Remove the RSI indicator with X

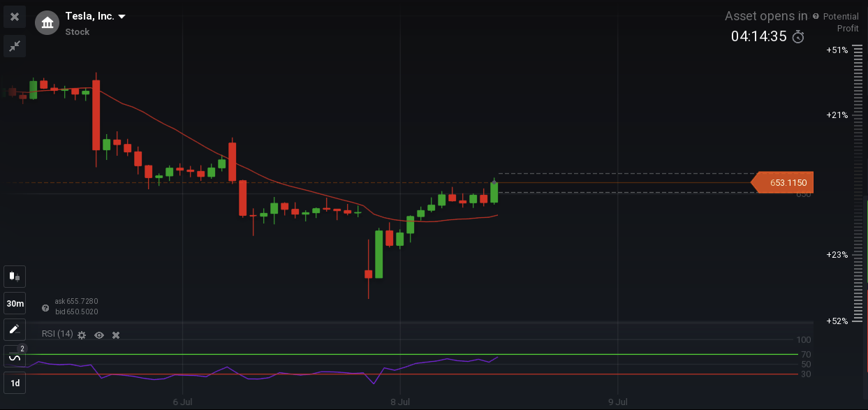[116, 335]
